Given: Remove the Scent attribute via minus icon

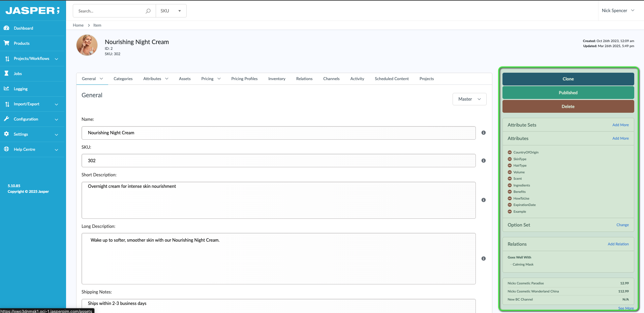Looking at the screenshot, I should [x=510, y=179].
